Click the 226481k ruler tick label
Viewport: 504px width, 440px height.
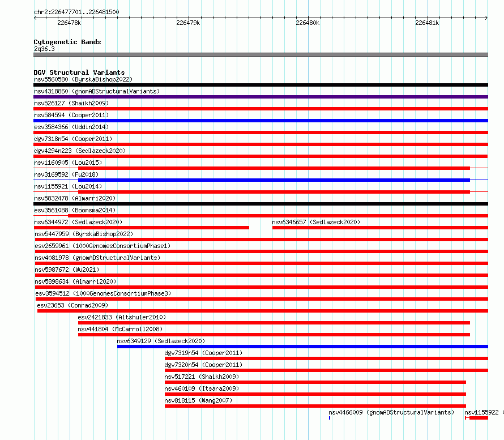(427, 23)
